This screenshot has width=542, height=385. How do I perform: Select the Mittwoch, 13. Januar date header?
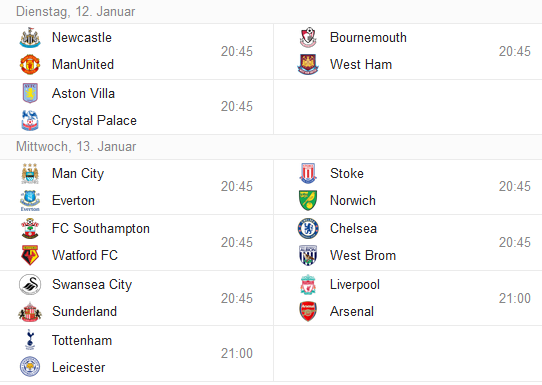point(76,147)
